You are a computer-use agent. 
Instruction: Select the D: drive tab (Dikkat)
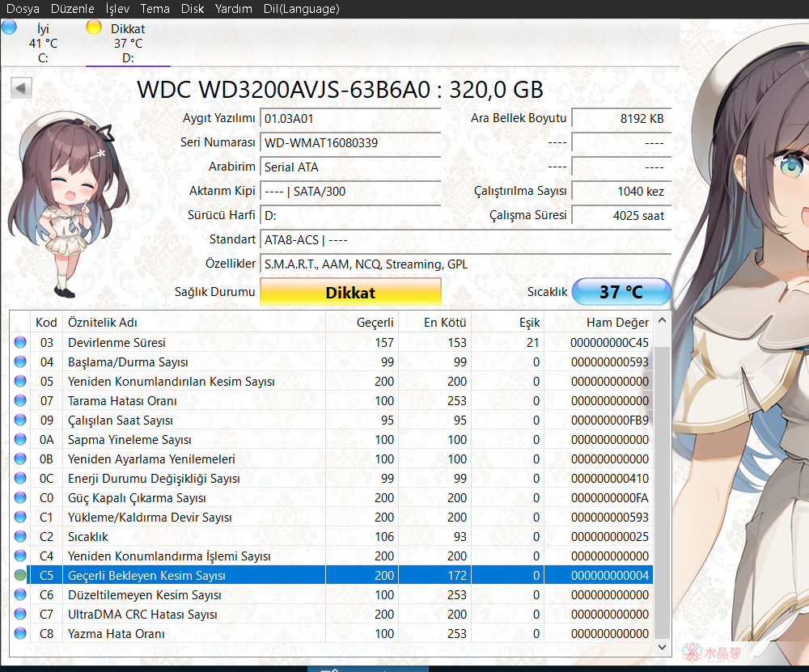tap(128, 44)
